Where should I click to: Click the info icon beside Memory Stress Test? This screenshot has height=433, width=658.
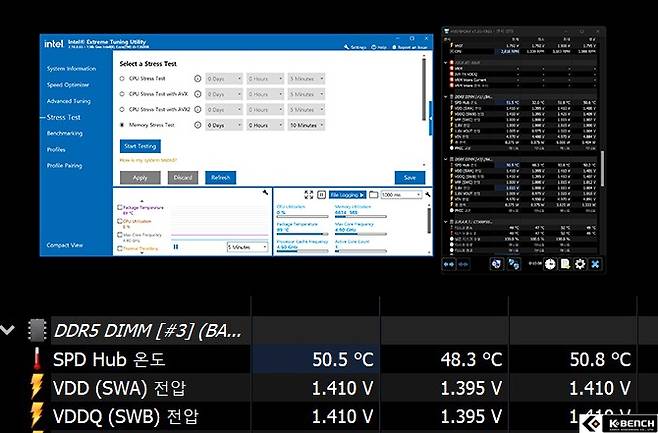point(197,126)
